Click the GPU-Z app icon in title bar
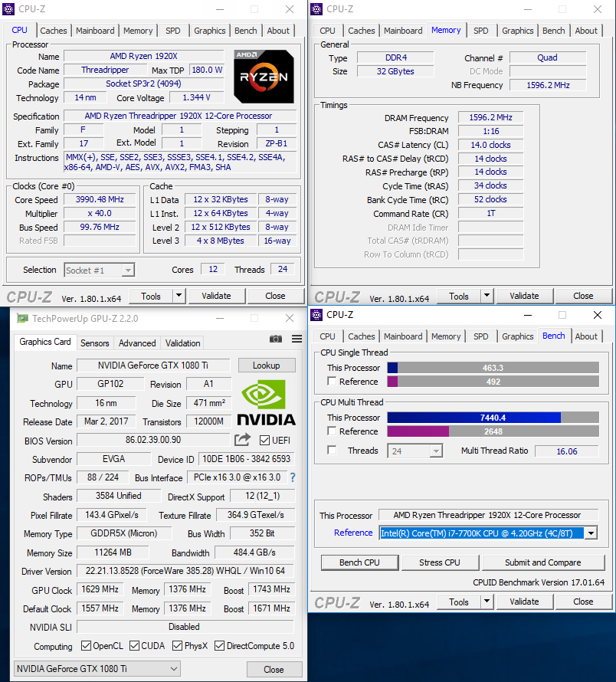 22,318
